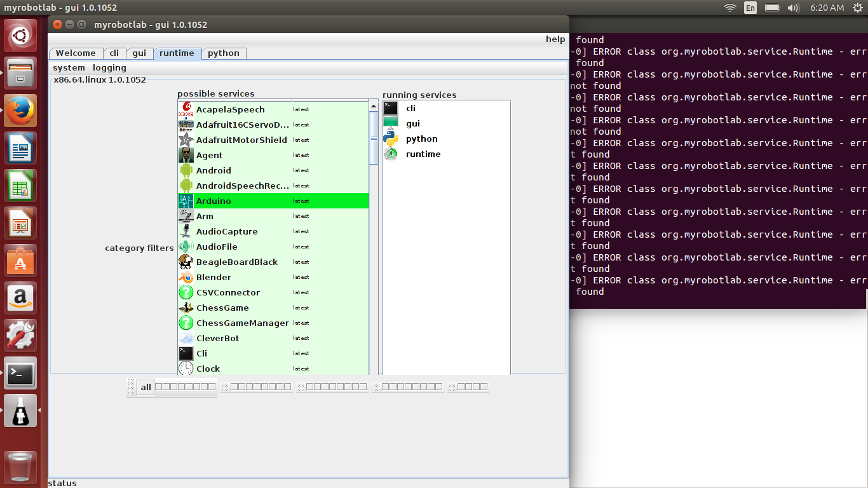Screen dimensions: 868x488
Task: Select the ChessGame row text
Action: coord(222,308)
